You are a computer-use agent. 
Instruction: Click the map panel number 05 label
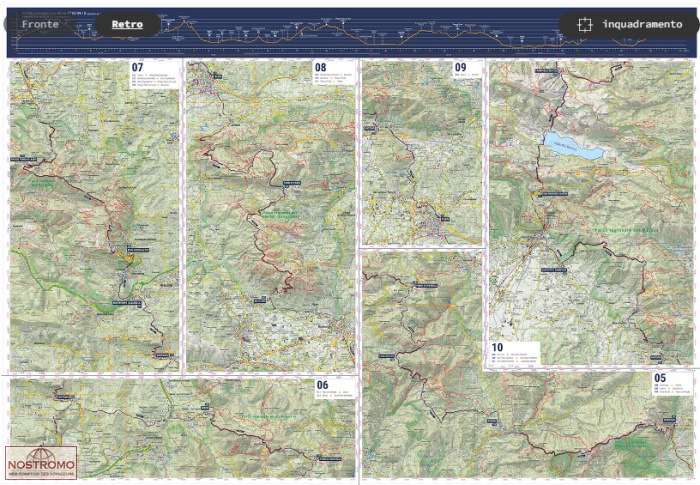point(660,378)
